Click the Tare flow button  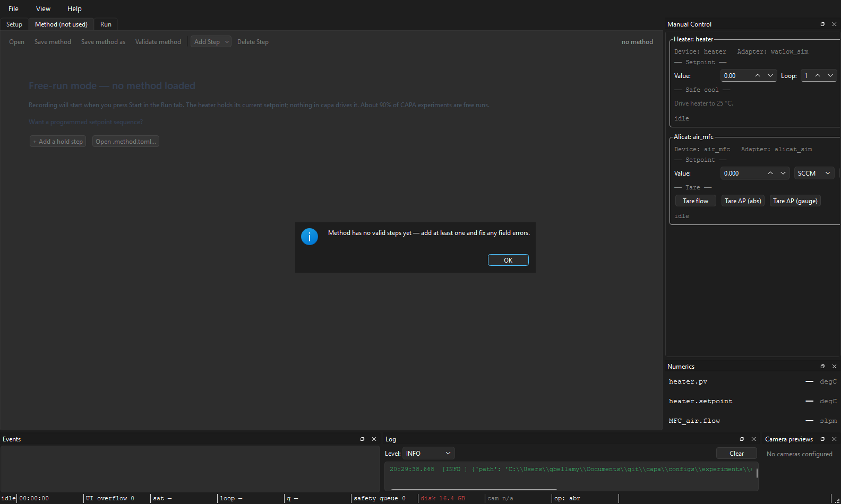point(696,201)
